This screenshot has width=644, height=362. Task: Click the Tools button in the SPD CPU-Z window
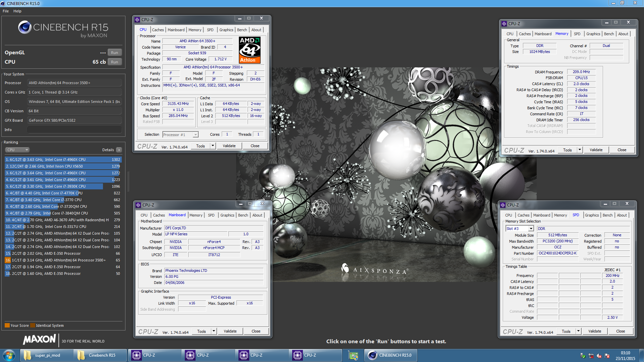[566, 331]
